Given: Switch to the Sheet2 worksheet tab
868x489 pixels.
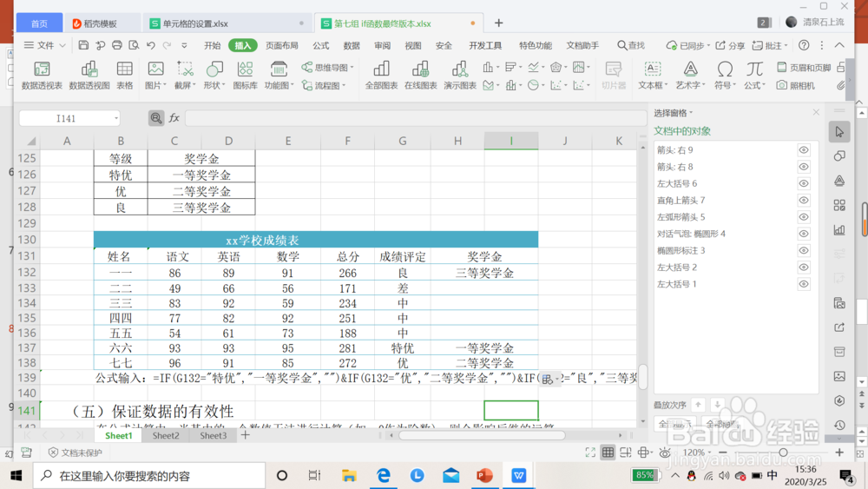Looking at the screenshot, I should pos(166,435).
